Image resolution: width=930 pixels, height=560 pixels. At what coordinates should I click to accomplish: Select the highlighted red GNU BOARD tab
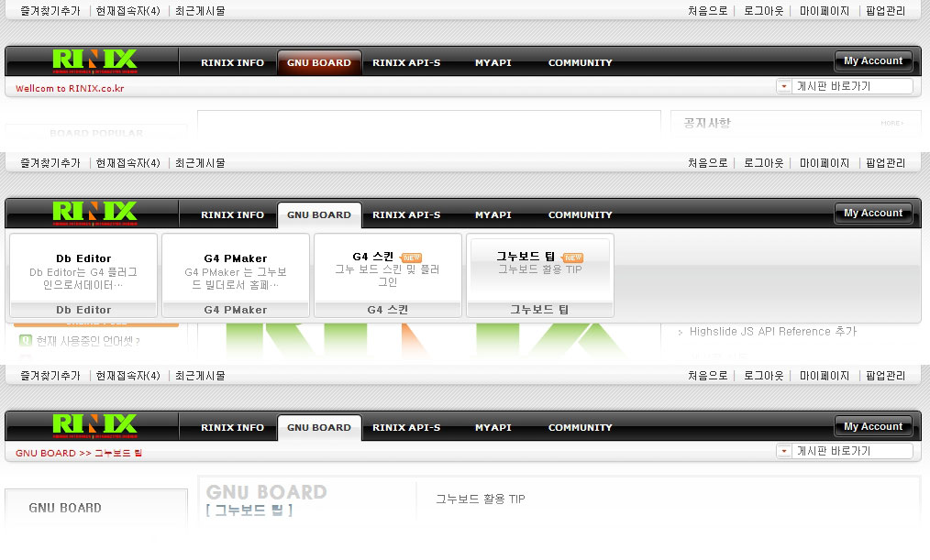pyautogui.click(x=319, y=63)
